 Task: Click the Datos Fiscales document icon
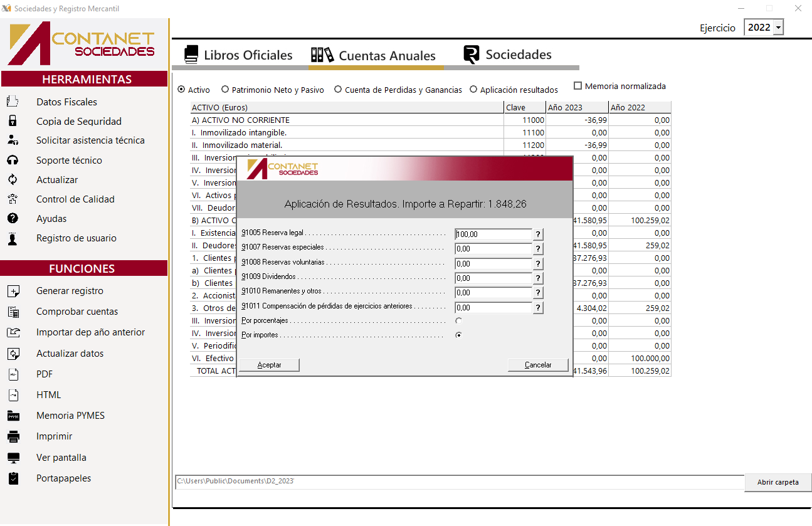[x=13, y=102]
